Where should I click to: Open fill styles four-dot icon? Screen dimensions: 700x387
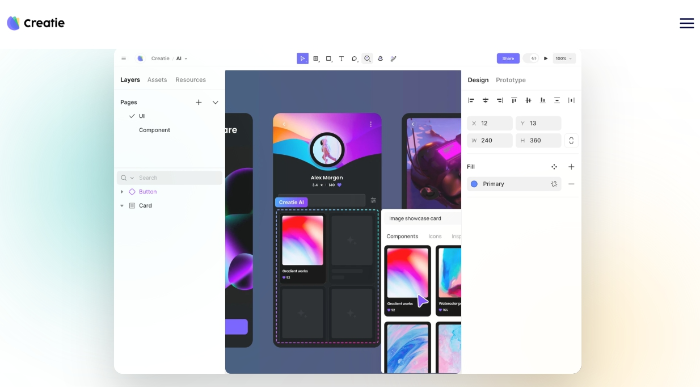point(554,166)
